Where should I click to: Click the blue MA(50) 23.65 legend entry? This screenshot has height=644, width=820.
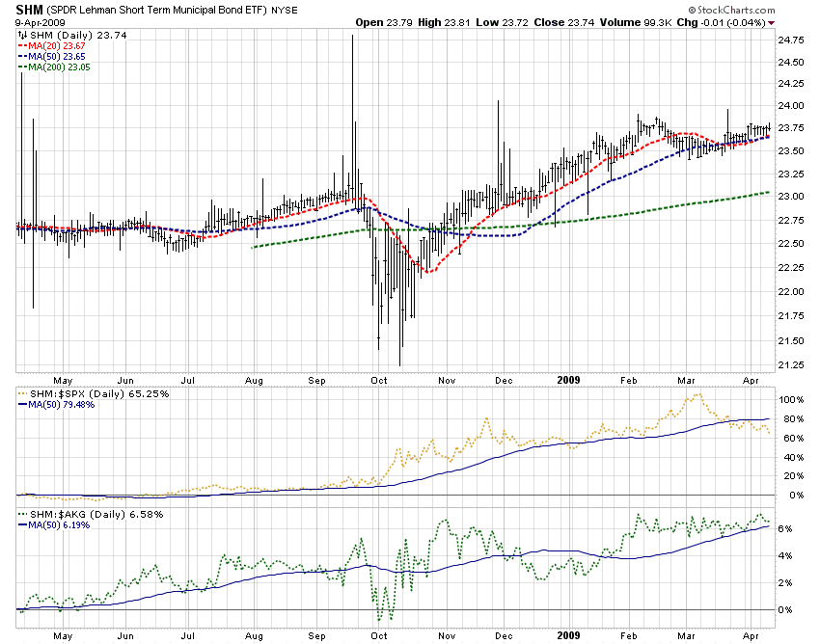pos(58,56)
